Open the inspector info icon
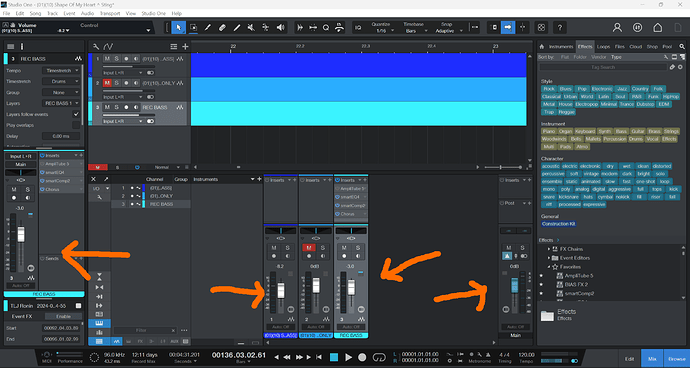This screenshot has width=690, height=368. [22, 46]
